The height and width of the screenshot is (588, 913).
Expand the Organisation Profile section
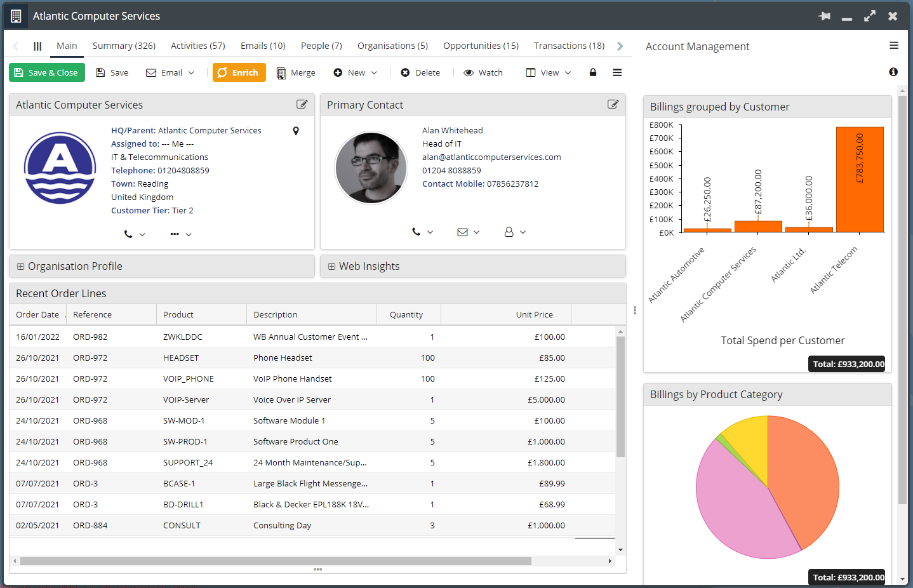point(22,266)
